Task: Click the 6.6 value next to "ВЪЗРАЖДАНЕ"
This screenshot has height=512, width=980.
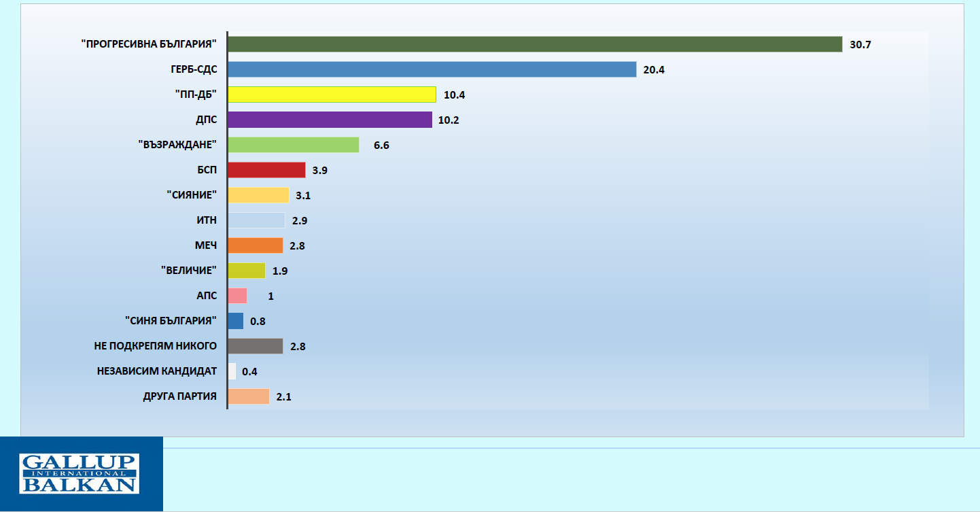Action: 381,146
